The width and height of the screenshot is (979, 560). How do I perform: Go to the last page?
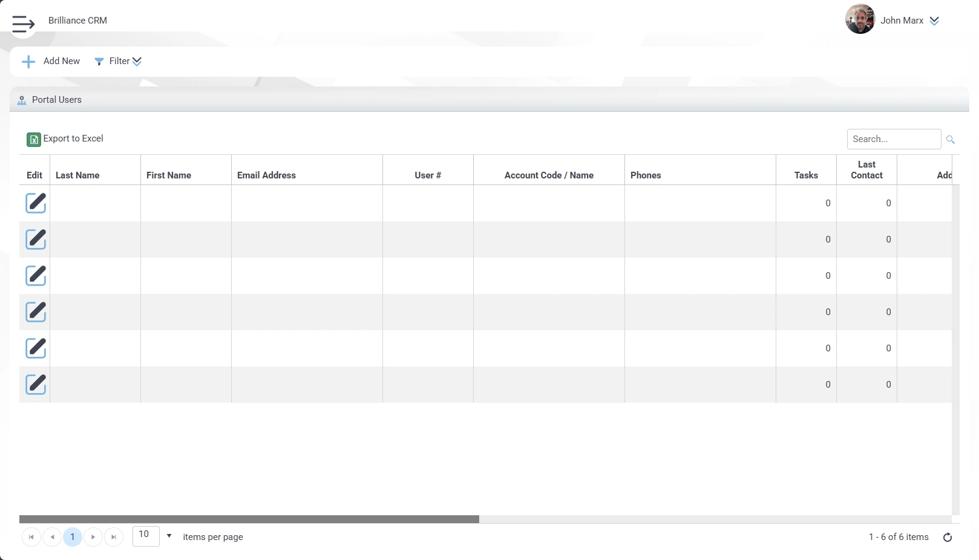pos(114,537)
